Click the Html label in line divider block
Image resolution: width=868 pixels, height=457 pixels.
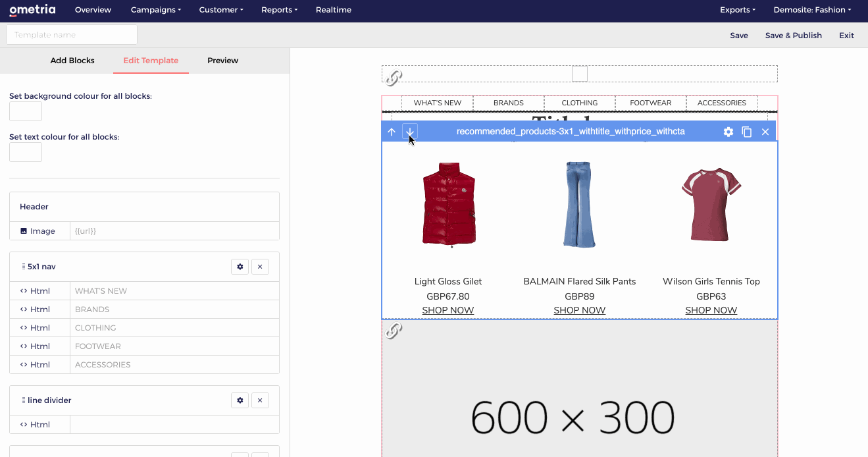coord(35,425)
